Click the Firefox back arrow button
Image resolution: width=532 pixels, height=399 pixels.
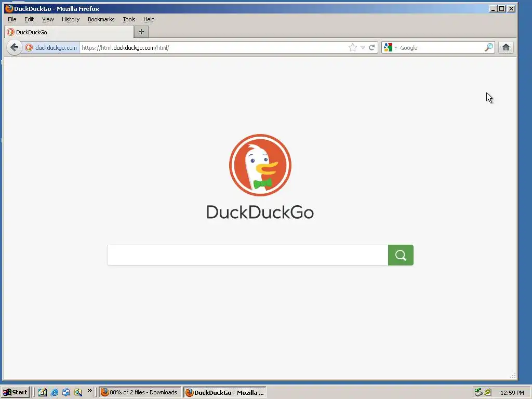14,47
